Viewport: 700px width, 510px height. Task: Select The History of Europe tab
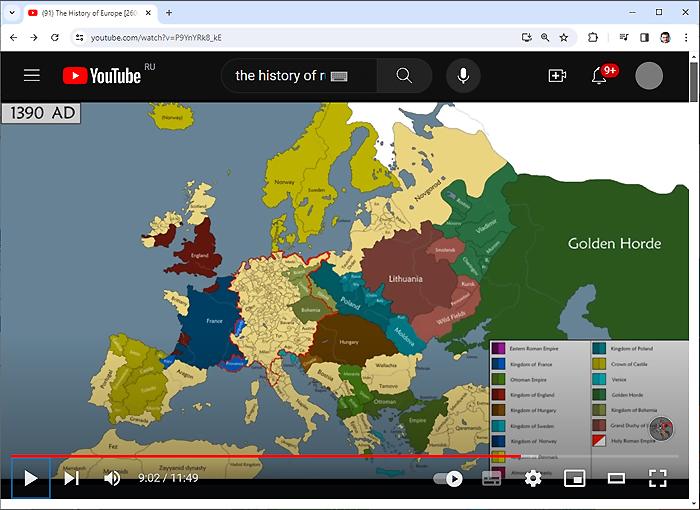88,13
